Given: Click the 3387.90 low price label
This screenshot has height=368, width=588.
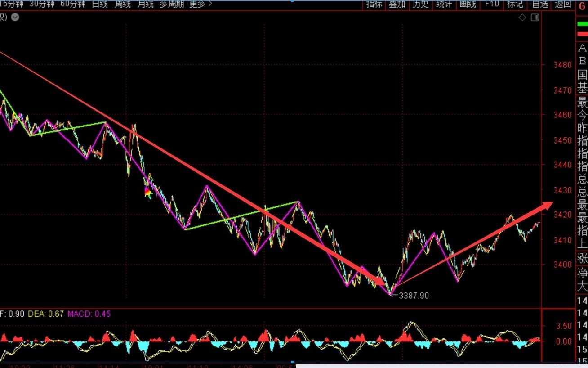Looking at the screenshot, I should pyautogui.click(x=414, y=296).
